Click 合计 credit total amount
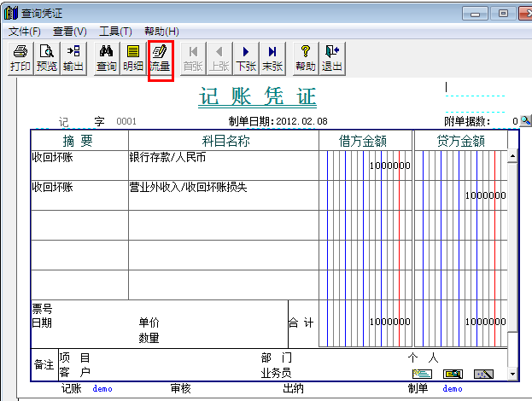This screenshot has height=401, width=532. click(x=486, y=322)
